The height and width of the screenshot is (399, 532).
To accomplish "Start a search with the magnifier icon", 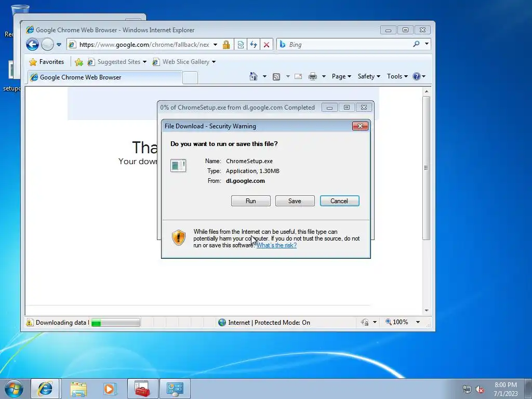I will tap(416, 44).
